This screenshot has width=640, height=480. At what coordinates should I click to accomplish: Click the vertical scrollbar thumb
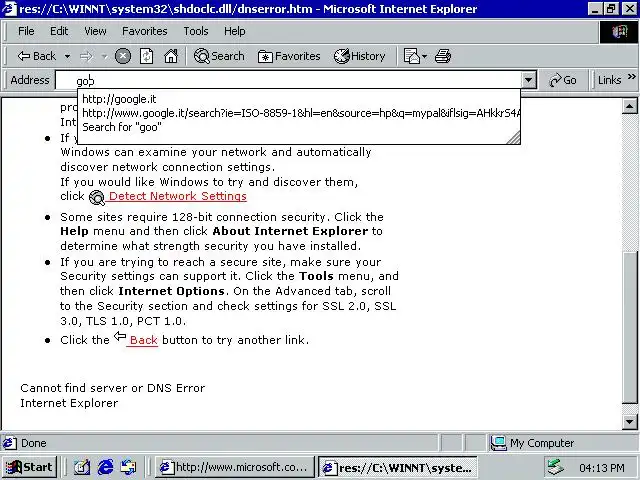(629, 327)
